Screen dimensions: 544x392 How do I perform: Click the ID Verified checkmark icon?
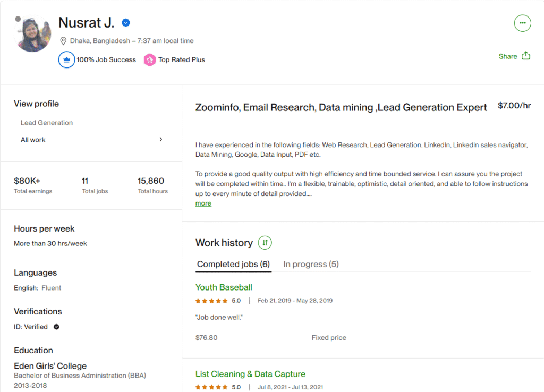[56, 327]
